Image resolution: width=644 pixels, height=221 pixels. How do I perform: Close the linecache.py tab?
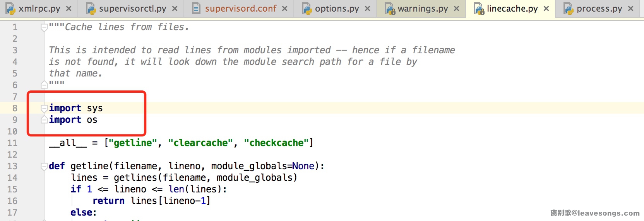(x=546, y=8)
